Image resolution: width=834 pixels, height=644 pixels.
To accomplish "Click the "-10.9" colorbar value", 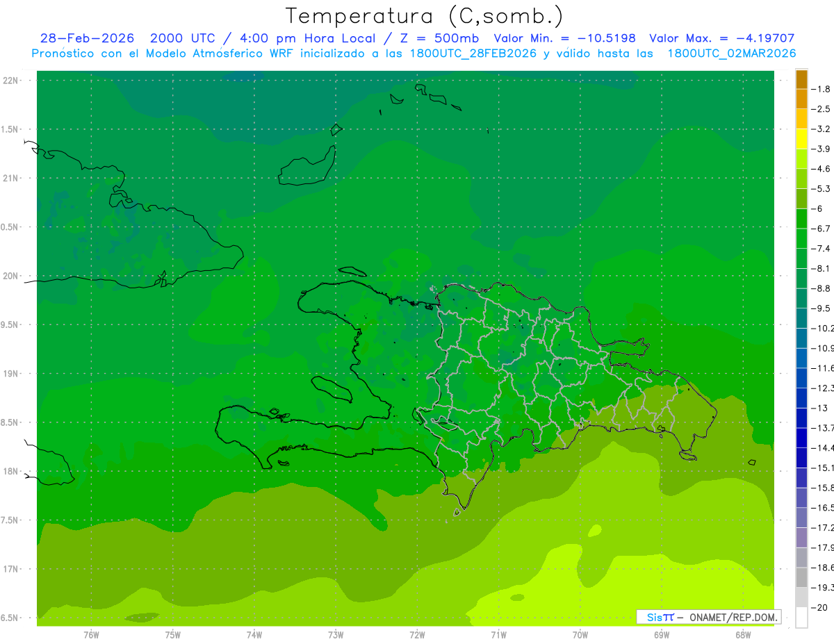I will point(824,348).
